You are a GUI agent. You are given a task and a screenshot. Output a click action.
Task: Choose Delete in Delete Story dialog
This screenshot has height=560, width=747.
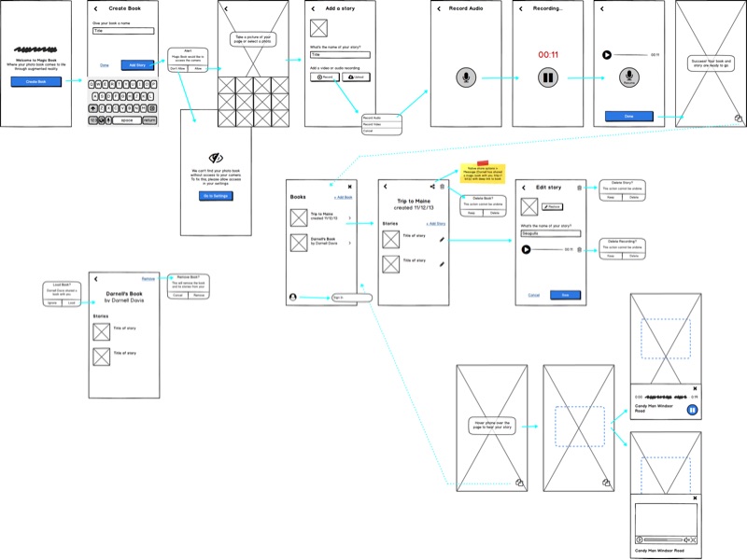(x=634, y=197)
